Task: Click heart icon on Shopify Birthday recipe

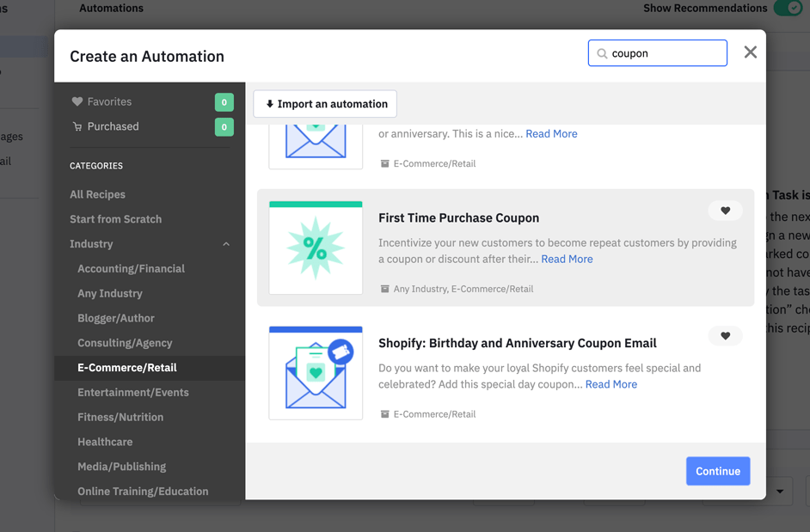Action: tap(725, 336)
